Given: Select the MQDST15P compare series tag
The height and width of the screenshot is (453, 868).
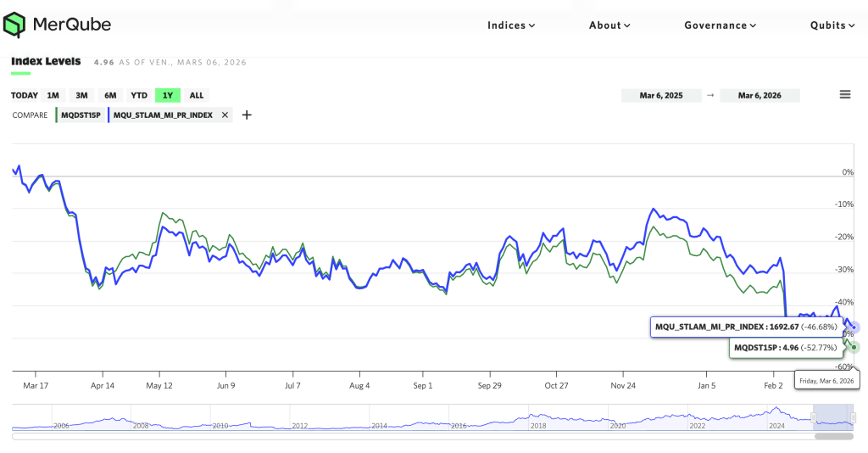Looking at the screenshot, I should click(81, 115).
